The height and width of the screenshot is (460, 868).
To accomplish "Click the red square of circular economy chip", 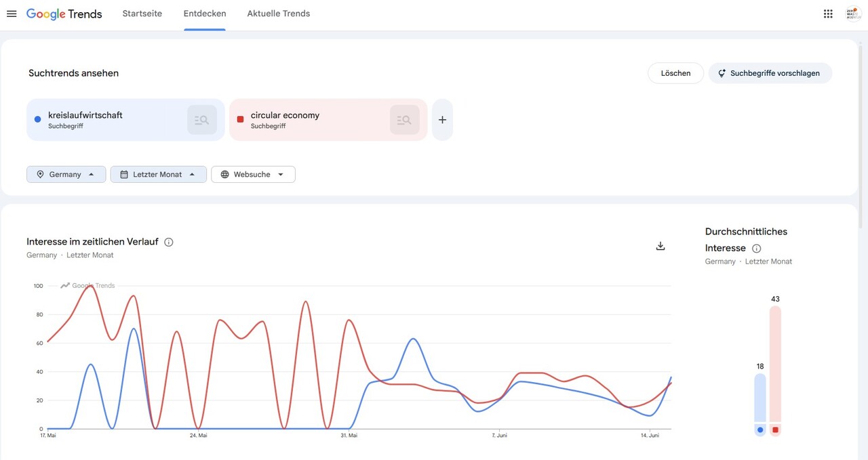I will (240, 120).
